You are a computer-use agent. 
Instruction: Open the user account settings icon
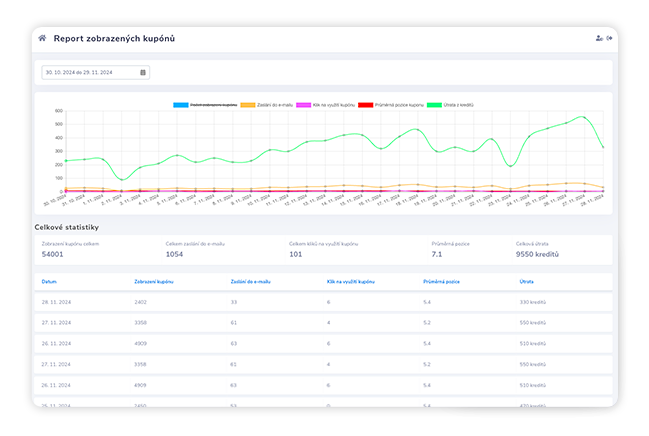599,38
